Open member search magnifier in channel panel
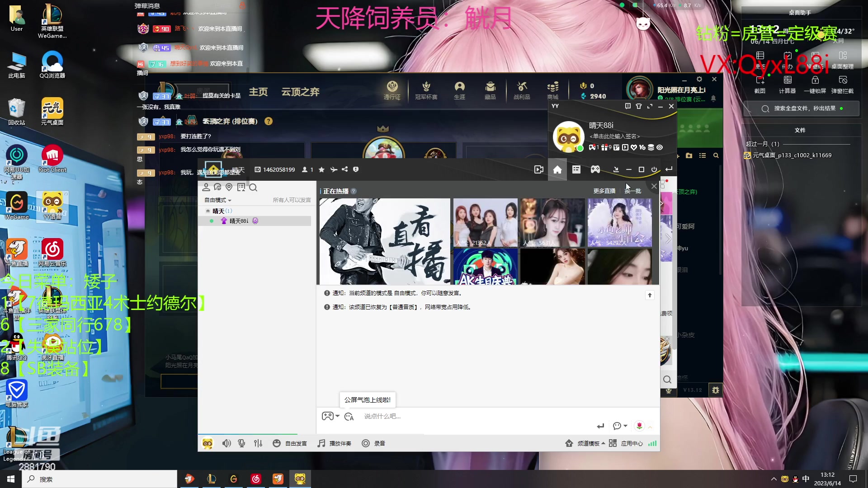The height and width of the screenshot is (488, 868). (254, 187)
